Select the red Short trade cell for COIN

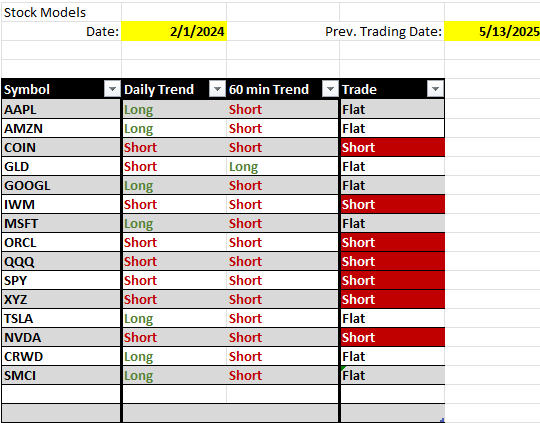pyautogui.click(x=393, y=147)
